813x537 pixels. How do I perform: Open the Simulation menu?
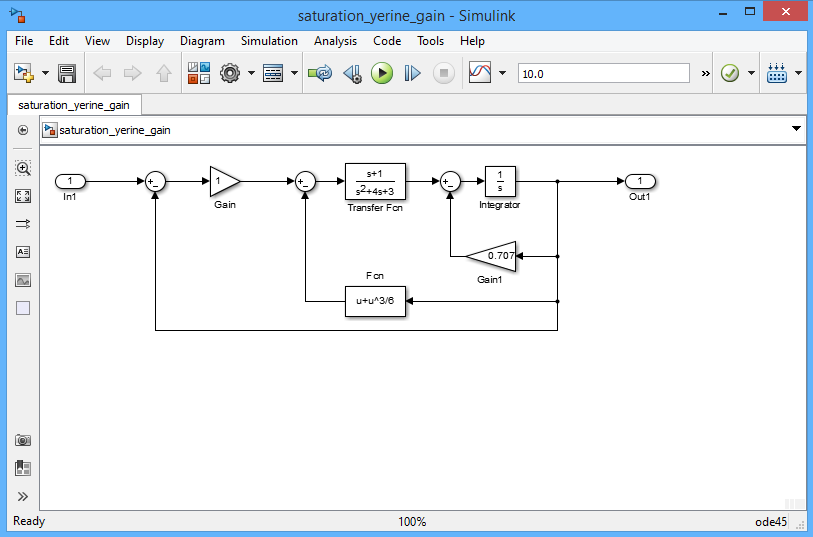pos(269,41)
